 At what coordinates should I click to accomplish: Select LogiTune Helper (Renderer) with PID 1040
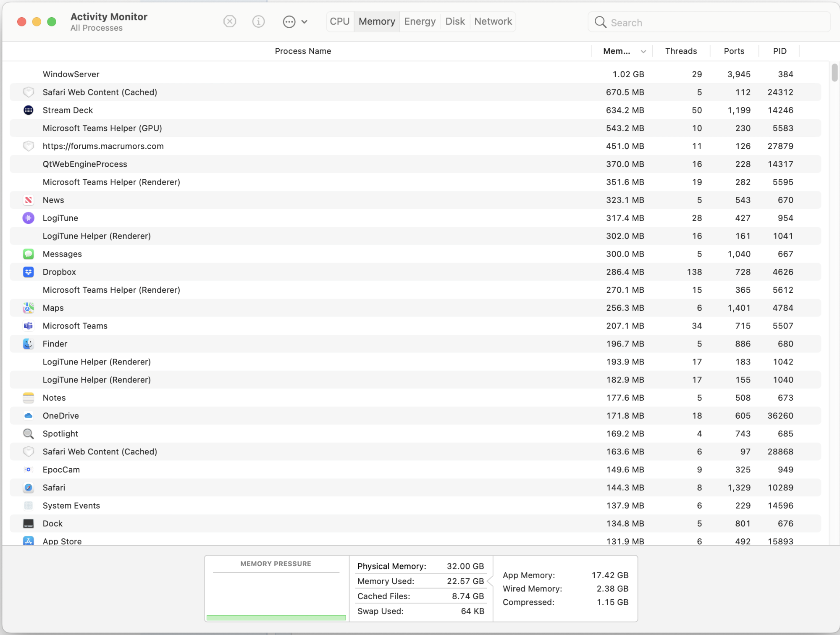pos(415,380)
